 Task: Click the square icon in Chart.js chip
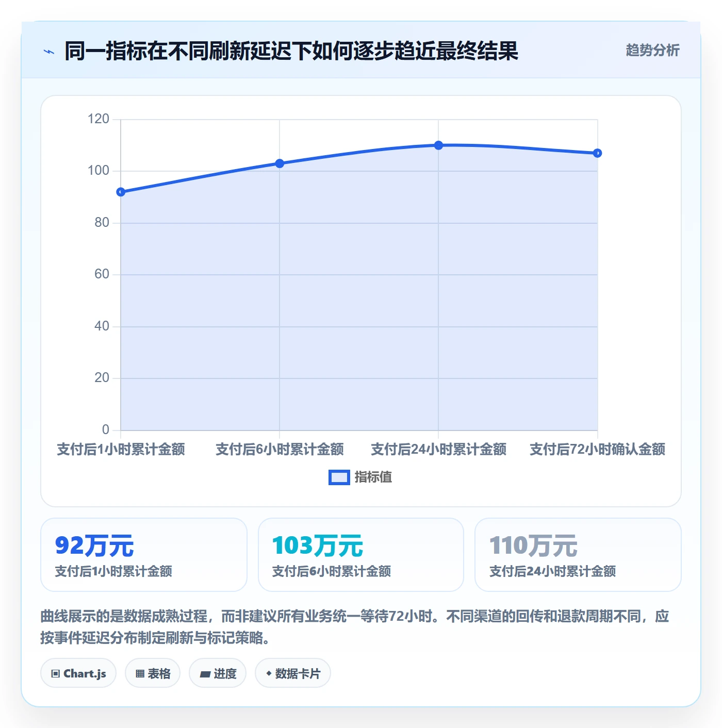pyautogui.click(x=56, y=674)
